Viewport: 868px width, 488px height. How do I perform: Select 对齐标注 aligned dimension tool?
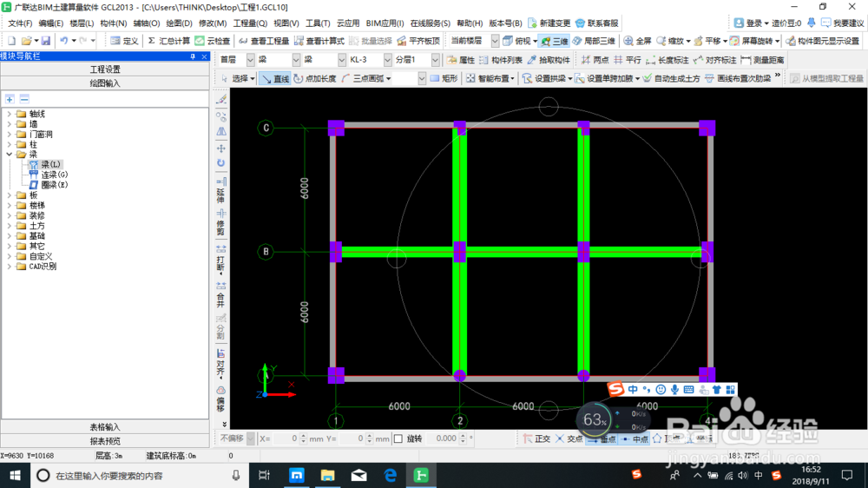(x=714, y=60)
